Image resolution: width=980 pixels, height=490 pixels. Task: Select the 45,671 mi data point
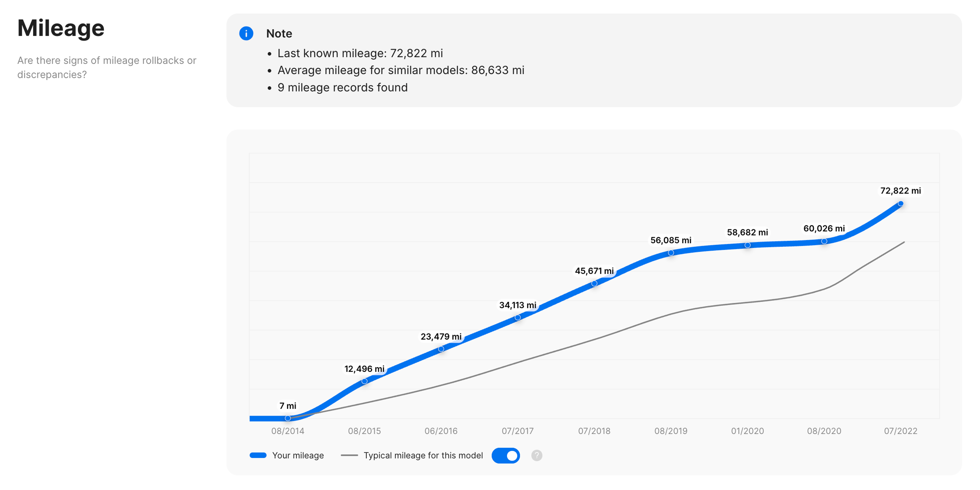click(x=594, y=283)
